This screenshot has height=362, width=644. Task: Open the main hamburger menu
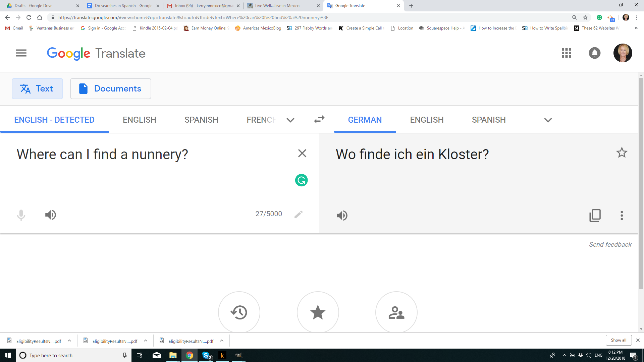[21, 53]
